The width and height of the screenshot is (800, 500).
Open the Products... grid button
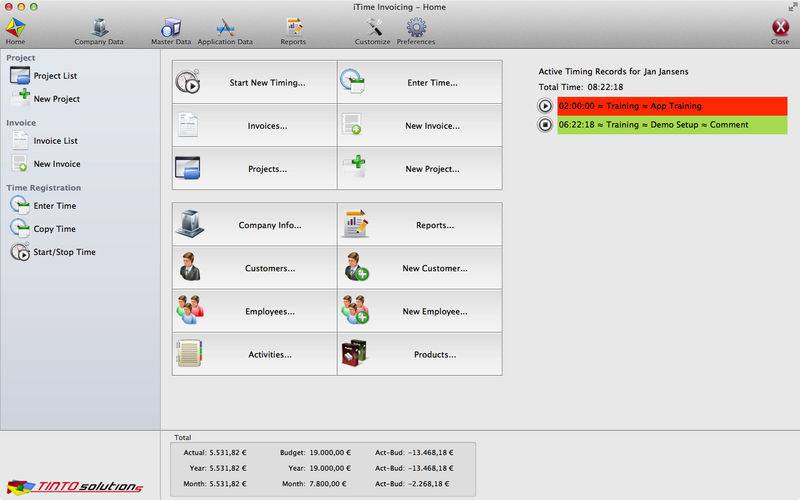click(420, 354)
